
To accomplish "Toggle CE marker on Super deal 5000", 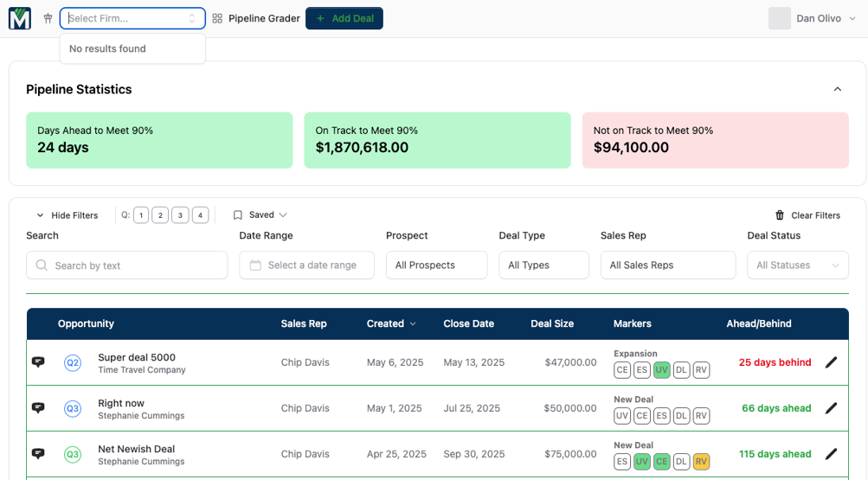I will (622, 370).
